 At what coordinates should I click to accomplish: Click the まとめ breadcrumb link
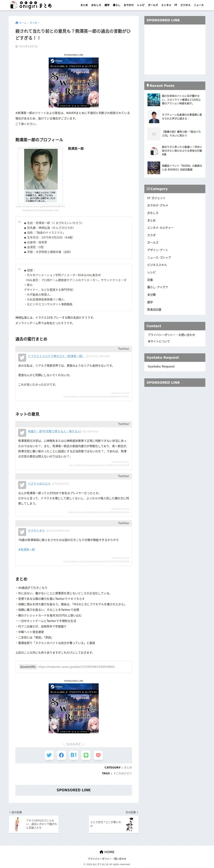click(33, 23)
